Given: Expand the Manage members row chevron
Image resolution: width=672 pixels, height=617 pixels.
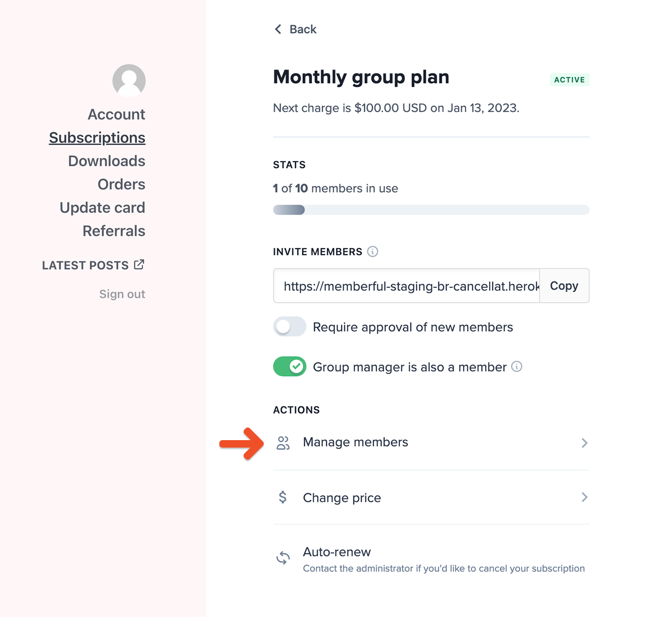Looking at the screenshot, I should (x=584, y=443).
